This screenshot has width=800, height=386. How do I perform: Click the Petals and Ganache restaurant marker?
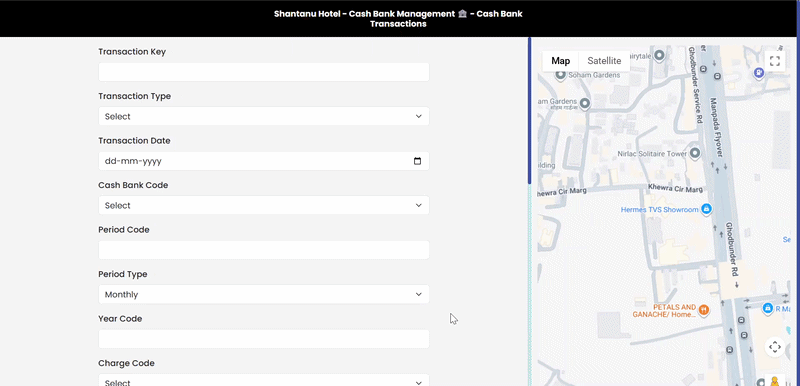pos(704,310)
